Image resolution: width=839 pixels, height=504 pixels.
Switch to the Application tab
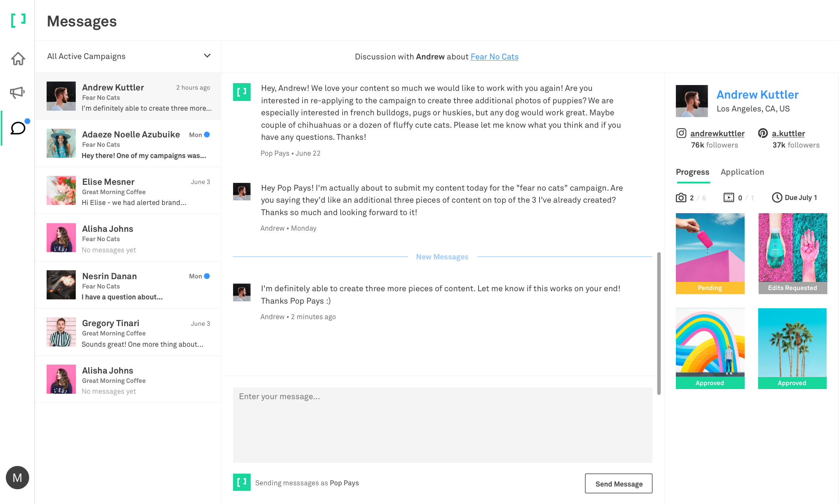click(742, 172)
